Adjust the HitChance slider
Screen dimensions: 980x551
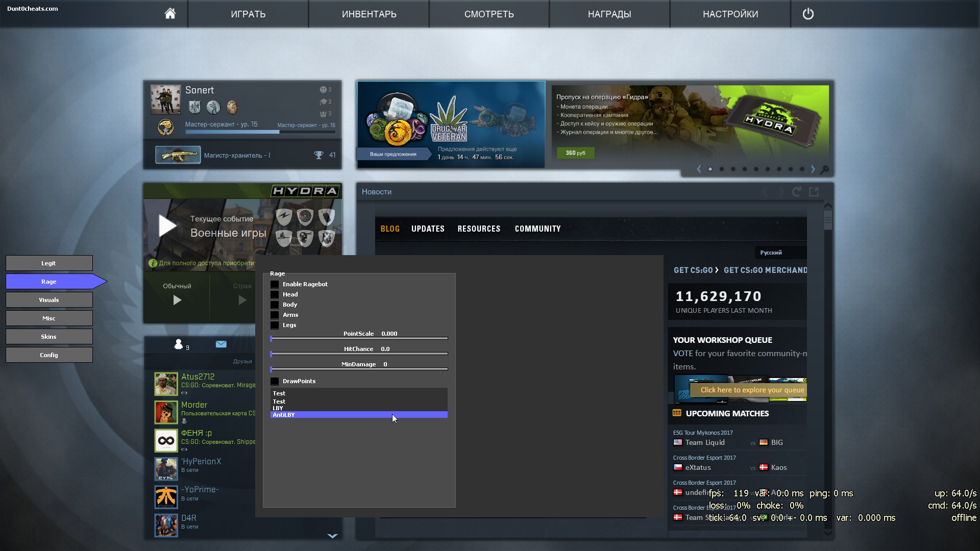(359, 354)
